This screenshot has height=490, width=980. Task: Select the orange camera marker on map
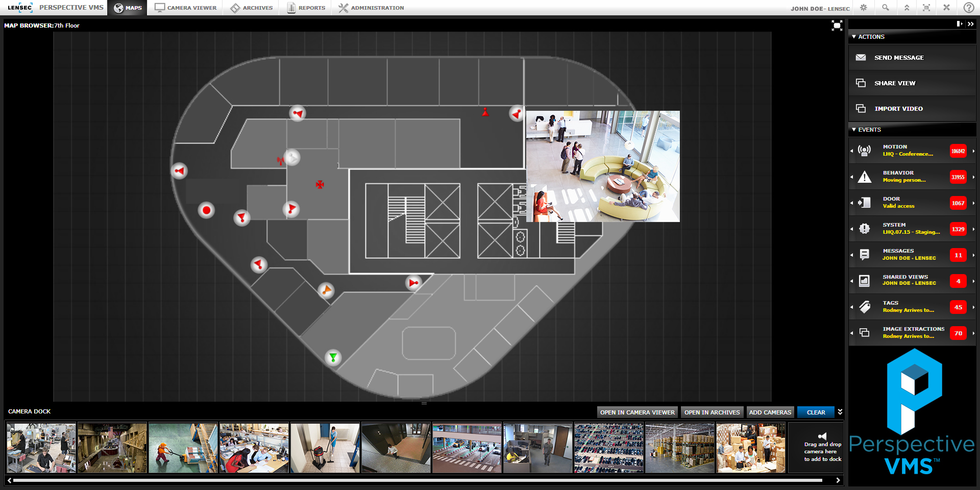(326, 290)
